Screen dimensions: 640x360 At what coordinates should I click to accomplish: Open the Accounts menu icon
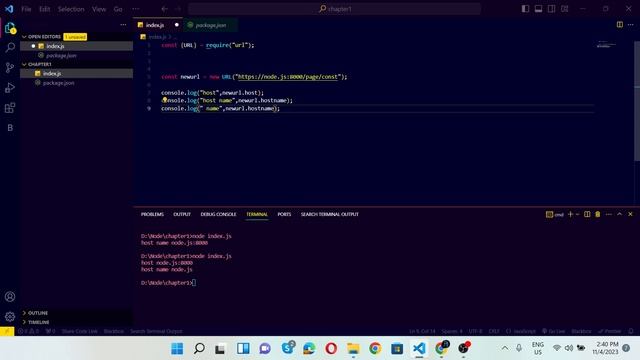click(10, 297)
